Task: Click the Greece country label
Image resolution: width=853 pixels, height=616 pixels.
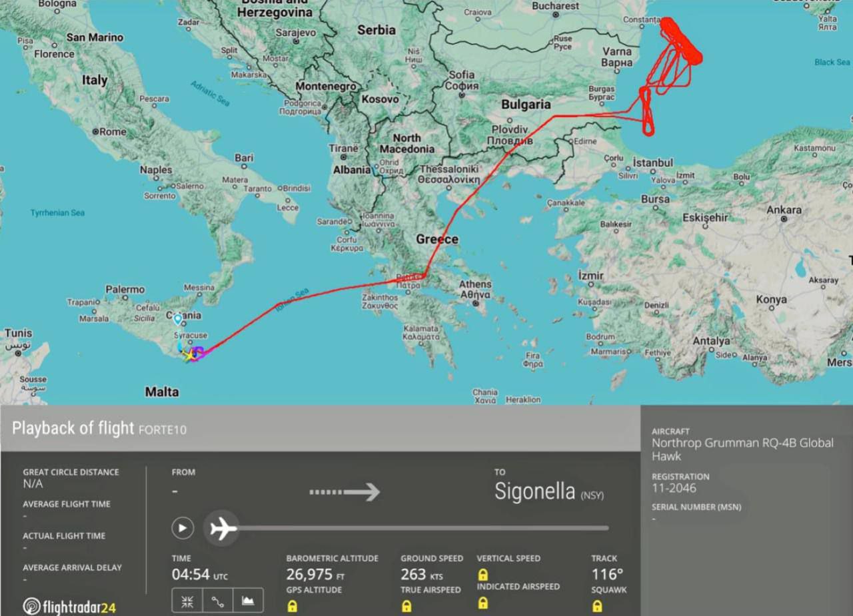Action: click(437, 239)
